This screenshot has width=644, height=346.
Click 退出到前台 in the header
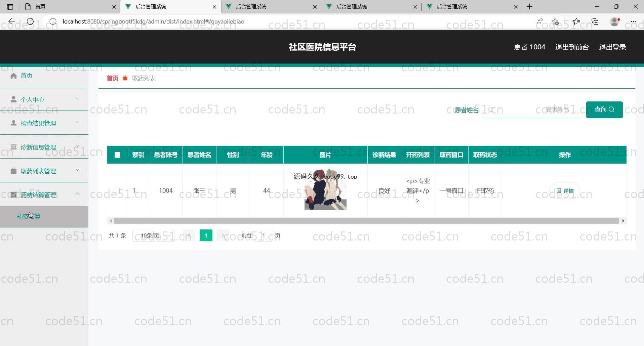click(x=572, y=47)
